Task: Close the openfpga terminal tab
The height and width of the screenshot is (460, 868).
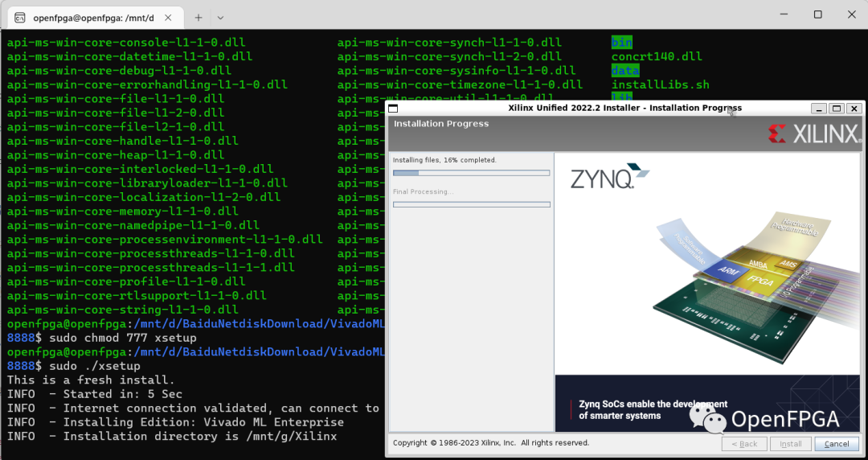Action: (x=168, y=18)
